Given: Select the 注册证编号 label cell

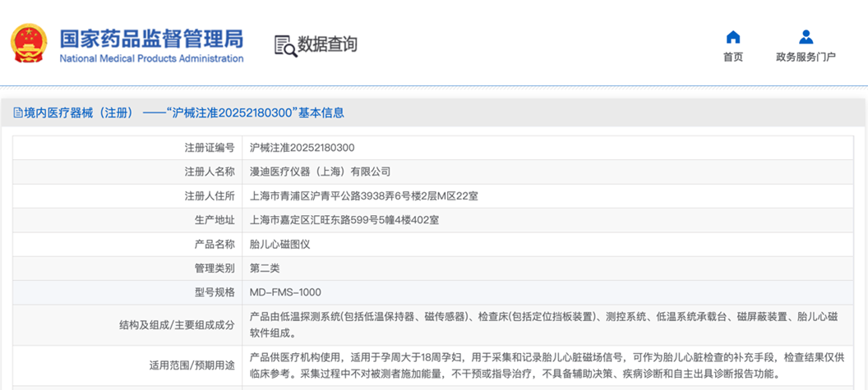Looking at the screenshot, I should [x=127, y=148].
